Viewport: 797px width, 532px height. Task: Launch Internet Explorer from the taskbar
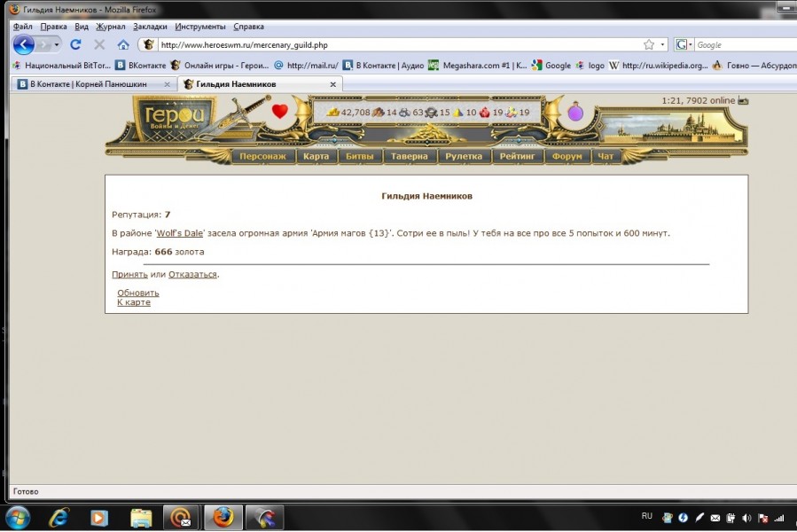tap(59, 519)
